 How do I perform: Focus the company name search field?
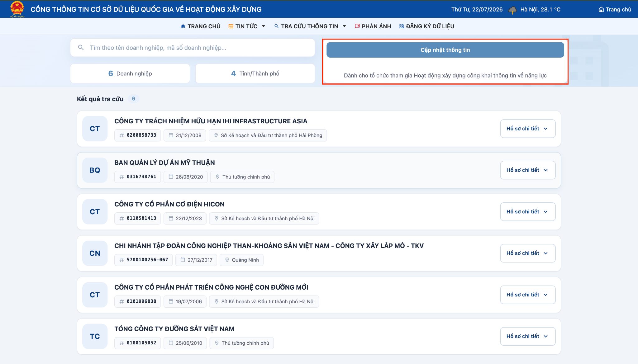pyautogui.click(x=193, y=48)
